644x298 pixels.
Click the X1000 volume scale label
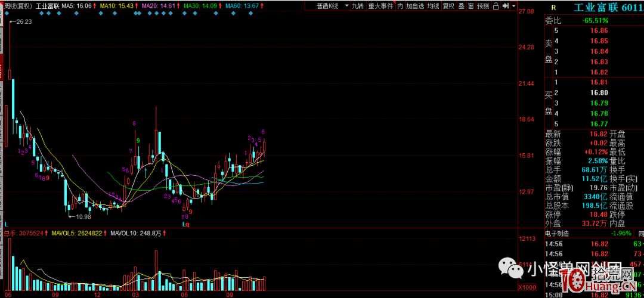526,287
